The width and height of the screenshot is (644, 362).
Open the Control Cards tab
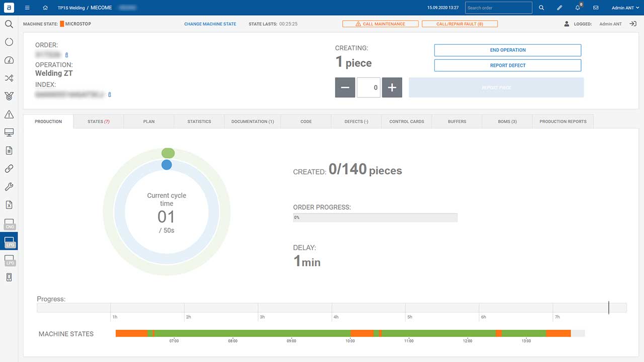point(407,121)
